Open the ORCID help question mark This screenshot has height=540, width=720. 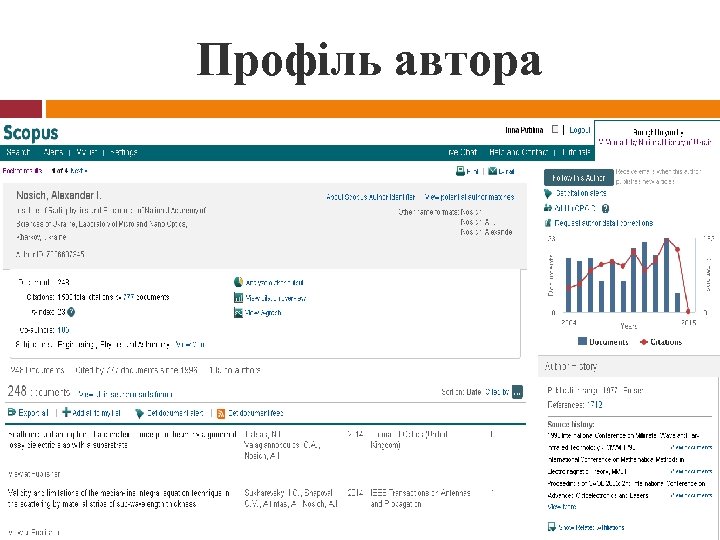point(606,208)
